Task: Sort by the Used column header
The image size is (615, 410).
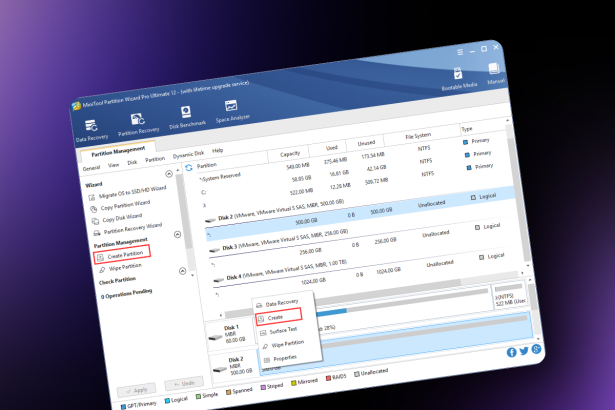Action: pos(331,148)
